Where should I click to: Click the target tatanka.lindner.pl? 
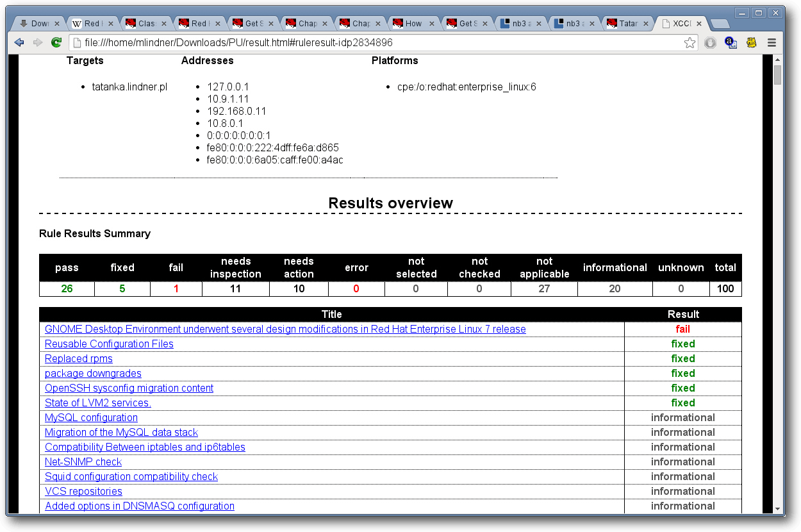[129, 87]
